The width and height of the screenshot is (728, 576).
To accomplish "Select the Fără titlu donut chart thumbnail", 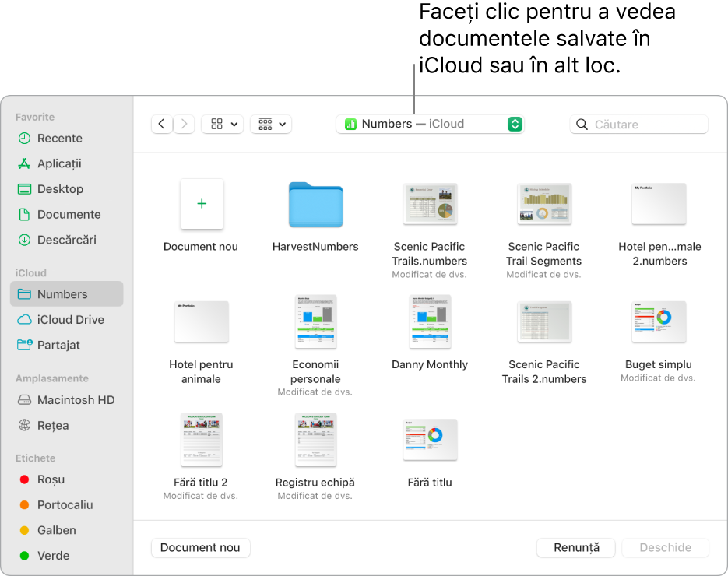I will (x=430, y=440).
